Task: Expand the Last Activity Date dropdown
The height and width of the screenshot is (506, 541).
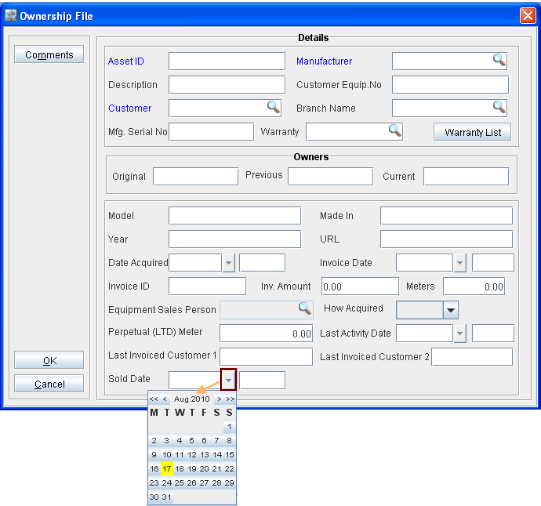Action: point(460,333)
